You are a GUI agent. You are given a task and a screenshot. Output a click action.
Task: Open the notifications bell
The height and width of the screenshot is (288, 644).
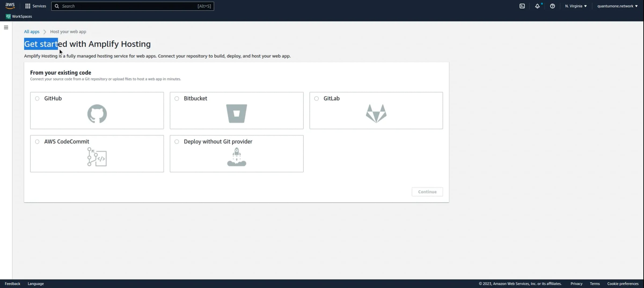click(537, 6)
